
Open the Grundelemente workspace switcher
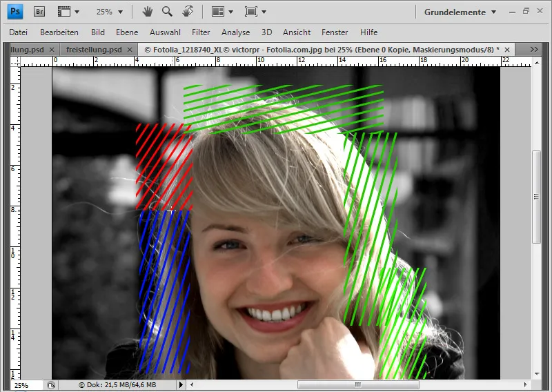460,12
